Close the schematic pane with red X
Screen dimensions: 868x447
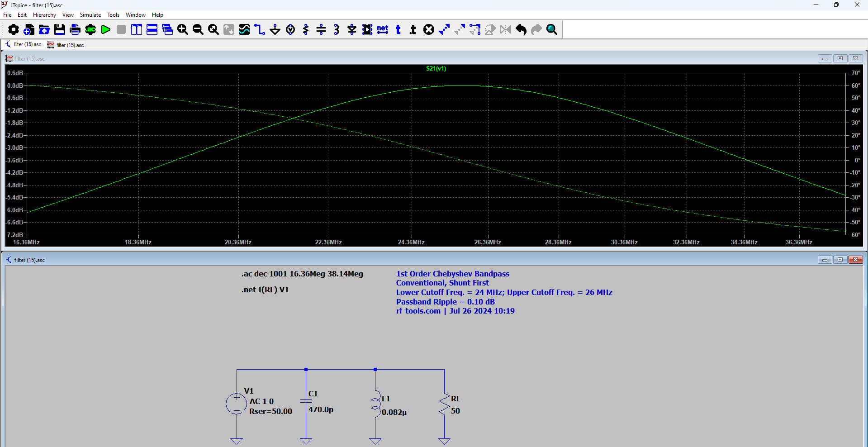point(855,260)
